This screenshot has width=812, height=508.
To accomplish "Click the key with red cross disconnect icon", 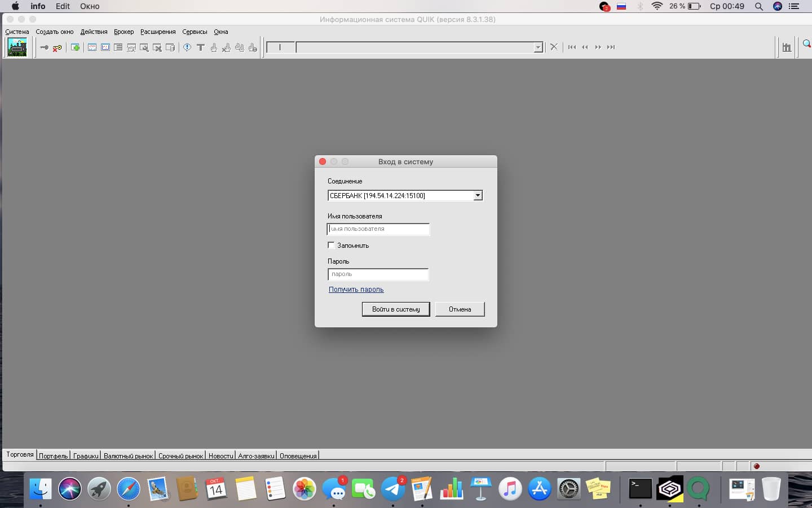I will 57,47.
